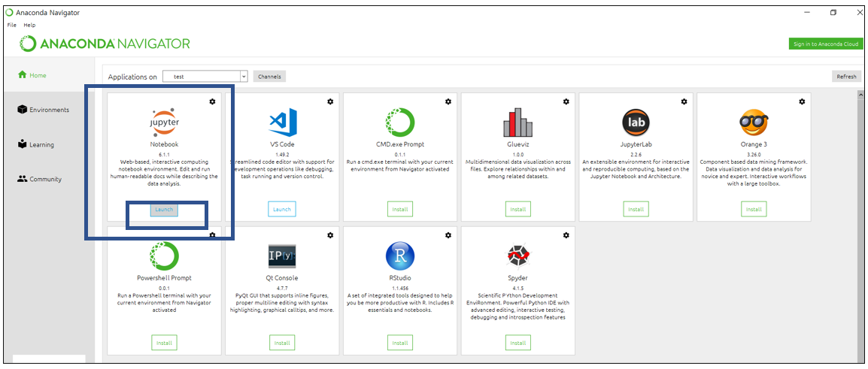Select the Home tab label
The width and height of the screenshot is (868, 369).
pyautogui.click(x=38, y=75)
